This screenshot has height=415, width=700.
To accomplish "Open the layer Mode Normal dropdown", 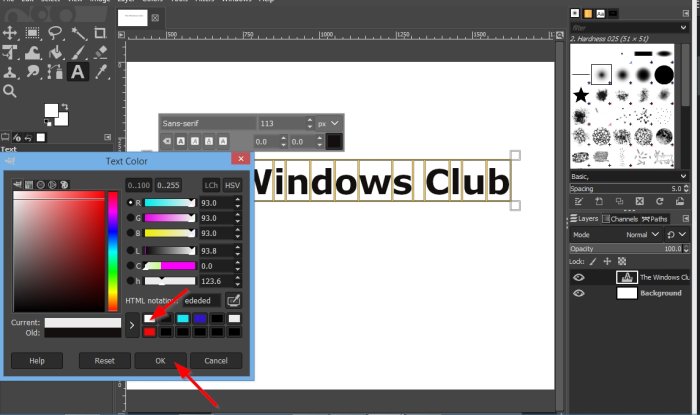I will pyautogui.click(x=616, y=235).
